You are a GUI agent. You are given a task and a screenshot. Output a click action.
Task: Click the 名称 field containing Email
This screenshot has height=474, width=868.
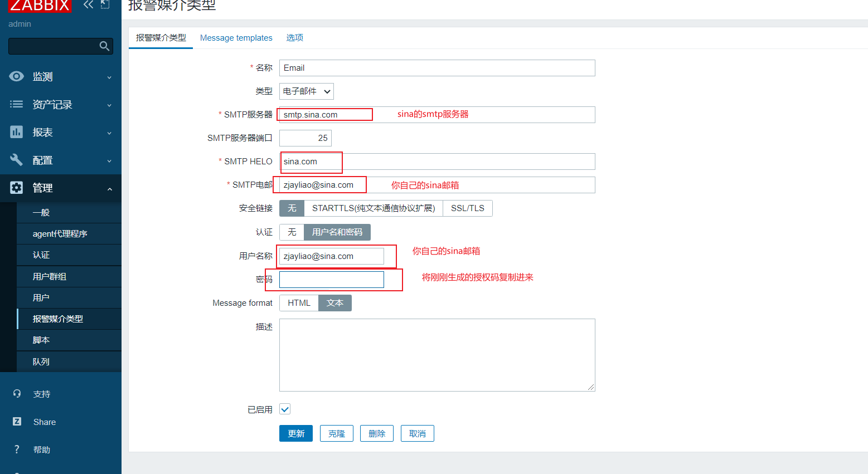pyautogui.click(x=437, y=68)
